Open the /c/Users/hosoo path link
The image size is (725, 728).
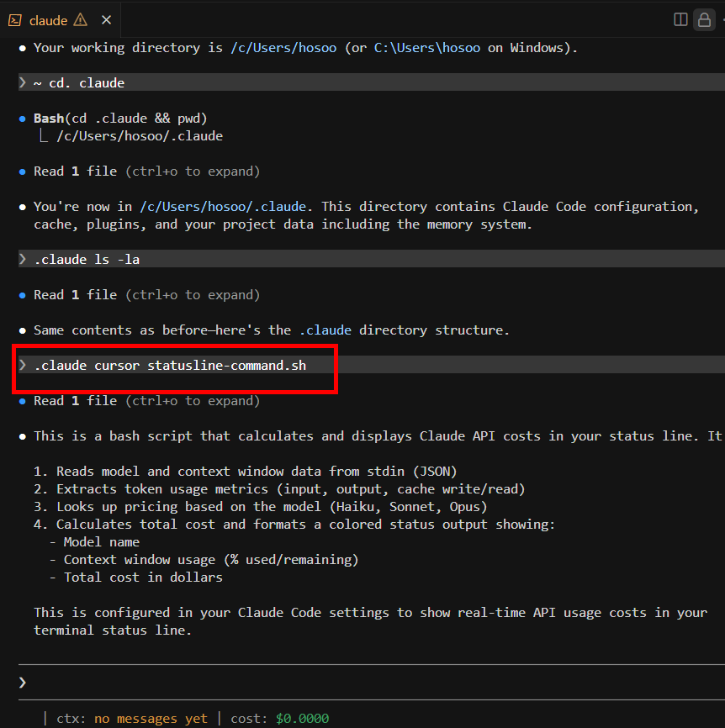click(283, 48)
